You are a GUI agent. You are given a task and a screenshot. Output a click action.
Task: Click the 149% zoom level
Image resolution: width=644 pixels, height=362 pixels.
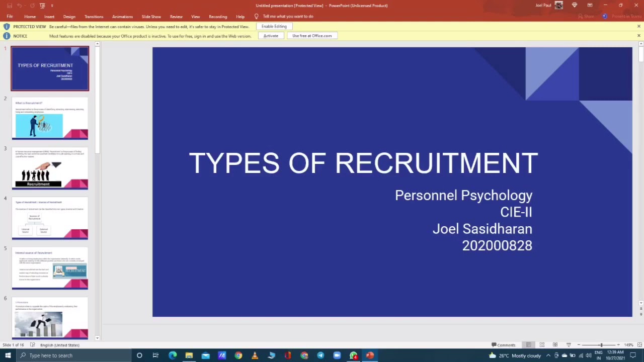click(x=628, y=345)
